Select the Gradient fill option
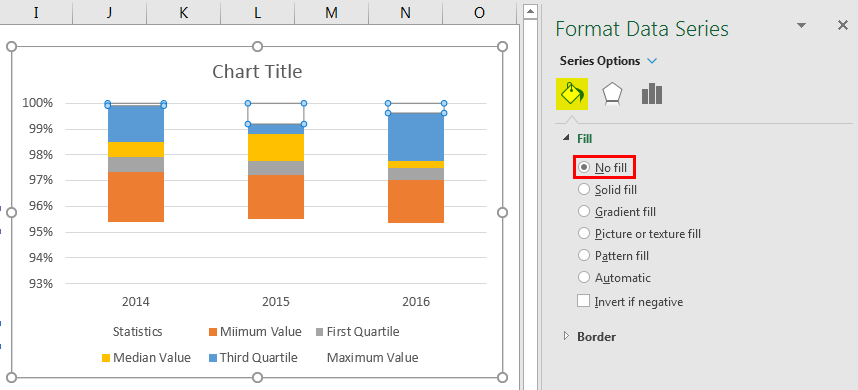 [617, 212]
